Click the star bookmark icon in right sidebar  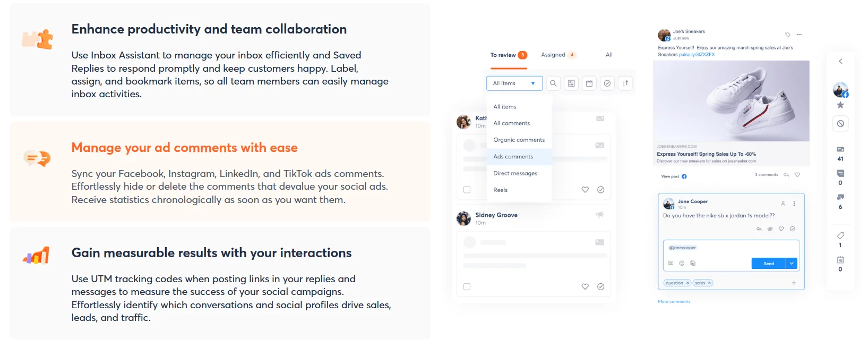840,105
